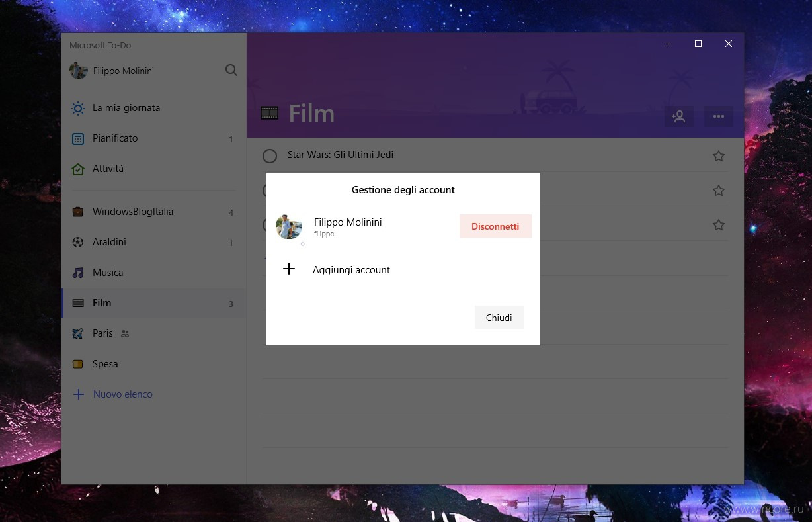
Task: Click the Film clapper icon in sidebar
Action: (x=78, y=303)
